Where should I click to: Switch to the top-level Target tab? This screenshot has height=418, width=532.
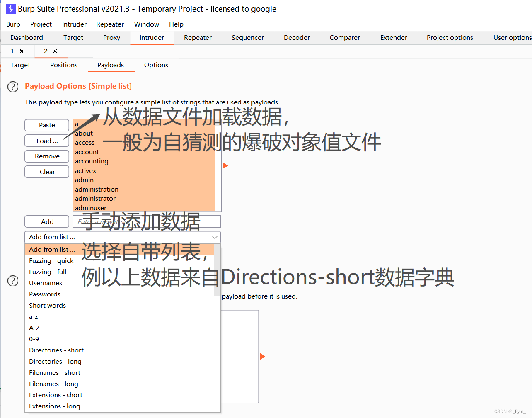[x=73, y=38]
